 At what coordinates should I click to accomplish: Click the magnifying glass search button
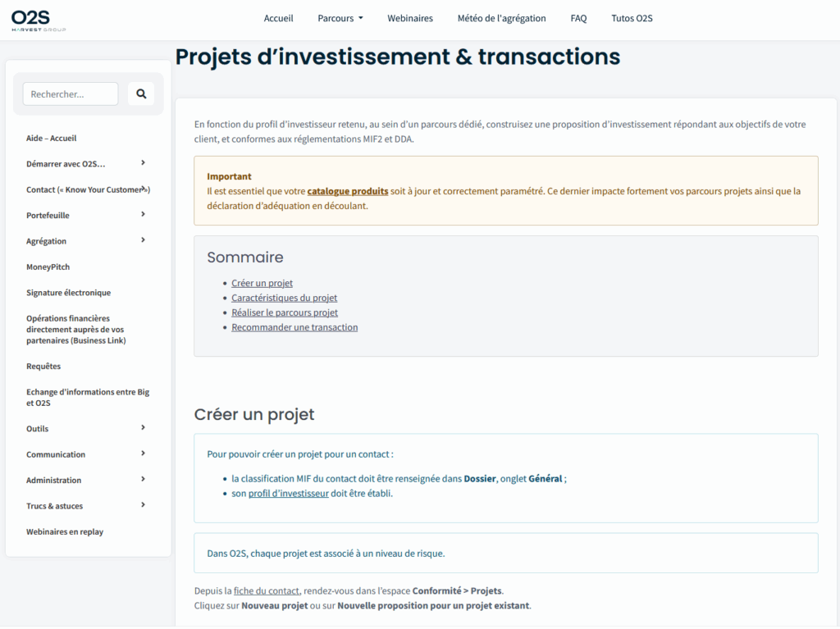coord(141,94)
